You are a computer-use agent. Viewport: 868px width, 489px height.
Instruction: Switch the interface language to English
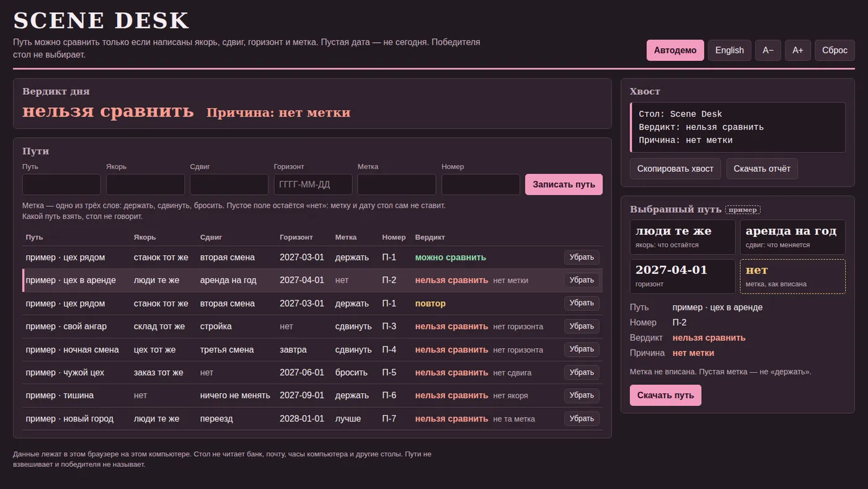730,50
